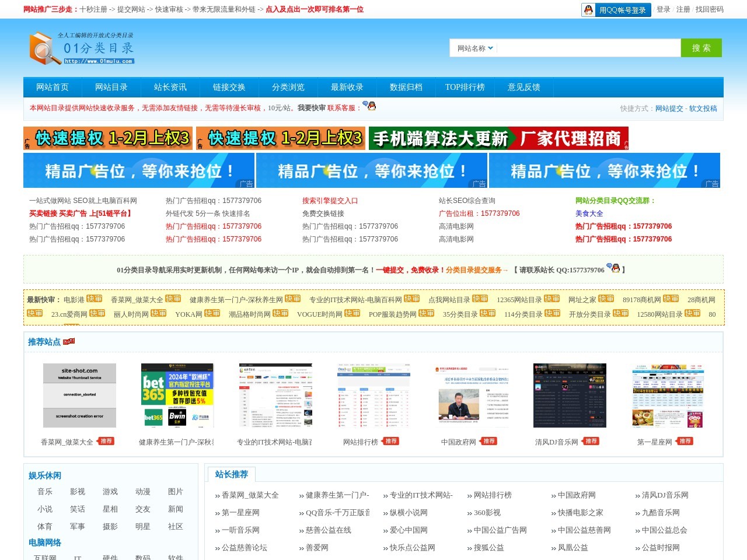Click into the search text field
The width and height of the screenshot is (747, 560).
coord(588,48)
